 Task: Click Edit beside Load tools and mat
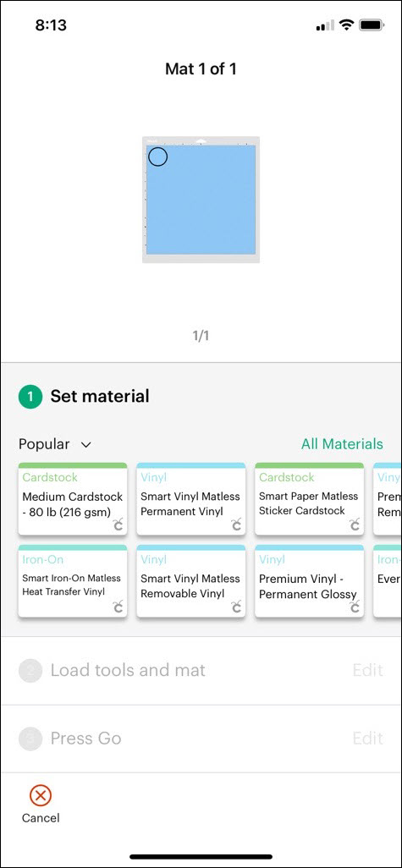tap(367, 670)
